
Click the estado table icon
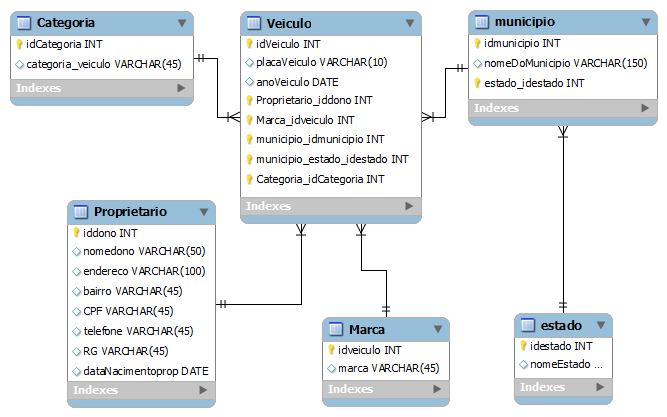coord(528,326)
